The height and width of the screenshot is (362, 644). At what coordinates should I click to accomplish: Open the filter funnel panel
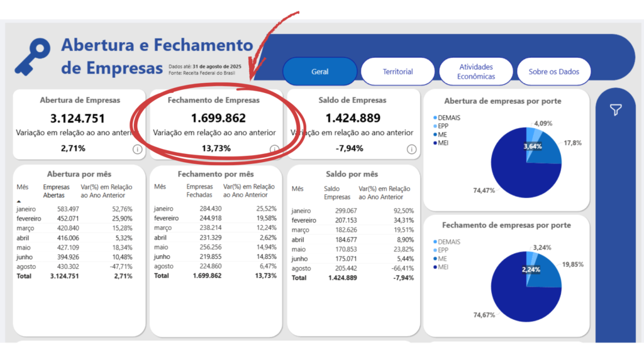click(616, 110)
